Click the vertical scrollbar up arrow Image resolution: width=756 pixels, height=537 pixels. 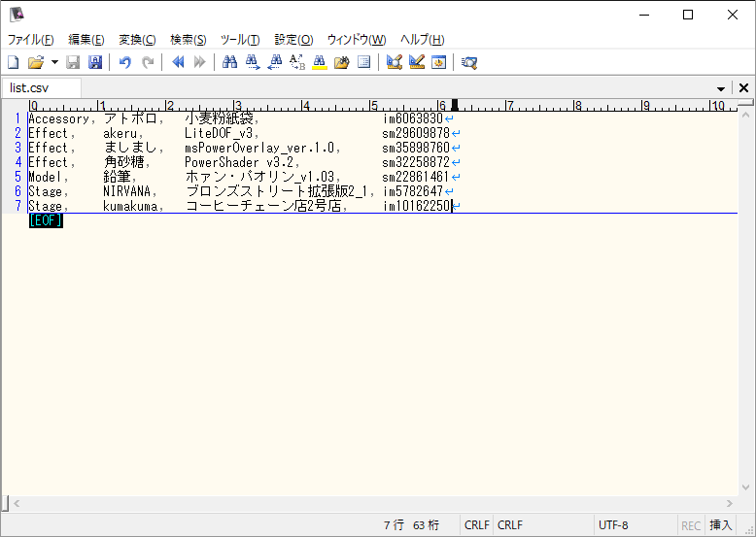click(x=745, y=116)
